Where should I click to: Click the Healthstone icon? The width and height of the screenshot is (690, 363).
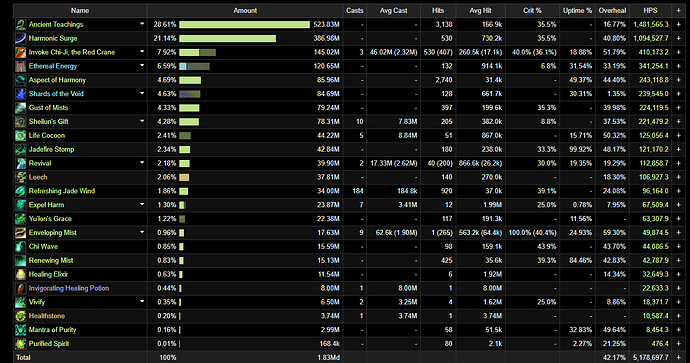pyautogui.click(x=21, y=316)
